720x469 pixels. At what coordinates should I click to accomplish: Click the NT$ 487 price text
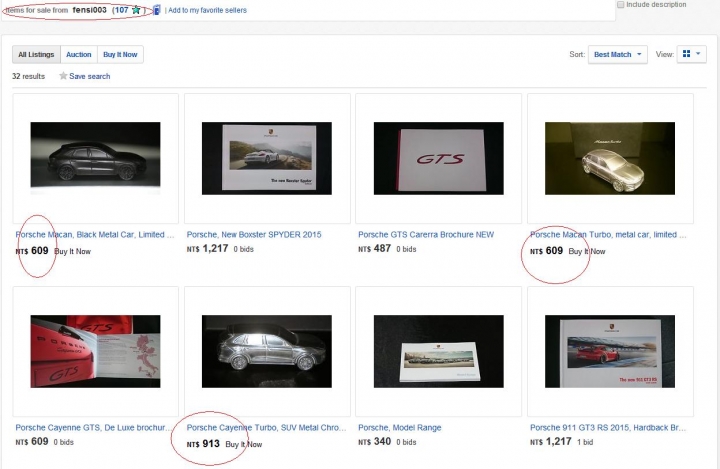point(374,249)
